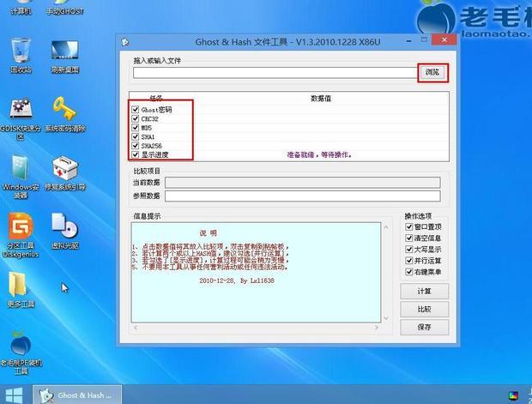Uncheck the CRC32 task checkbox

point(136,118)
